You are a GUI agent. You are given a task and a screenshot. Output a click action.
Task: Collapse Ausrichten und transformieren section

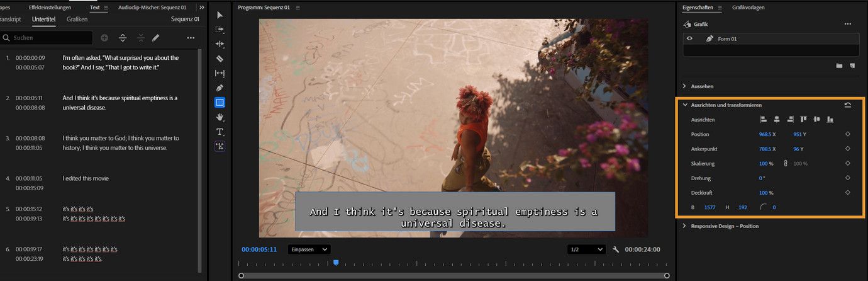point(684,105)
